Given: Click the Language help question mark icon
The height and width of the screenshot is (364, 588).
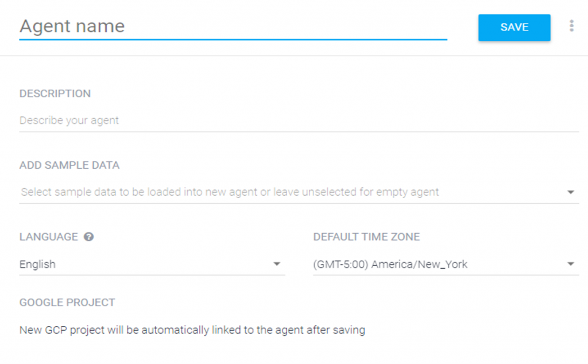Looking at the screenshot, I should 89,237.
